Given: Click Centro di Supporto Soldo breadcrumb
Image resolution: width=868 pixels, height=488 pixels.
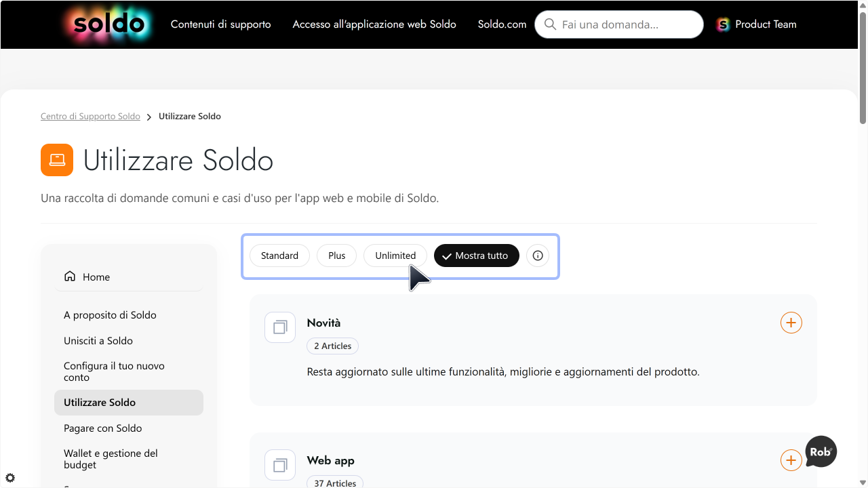Looking at the screenshot, I should [x=90, y=117].
